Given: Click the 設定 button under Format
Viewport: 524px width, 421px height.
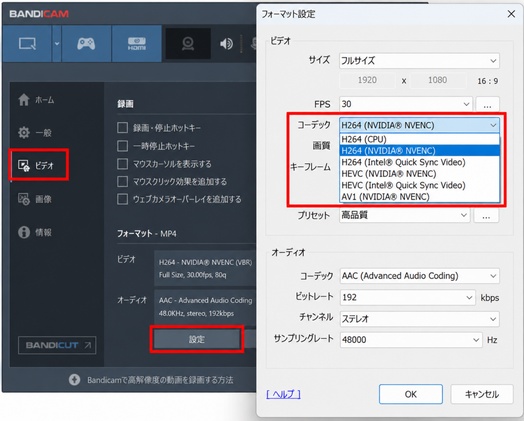Looking at the screenshot, I should click(x=197, y=339).
